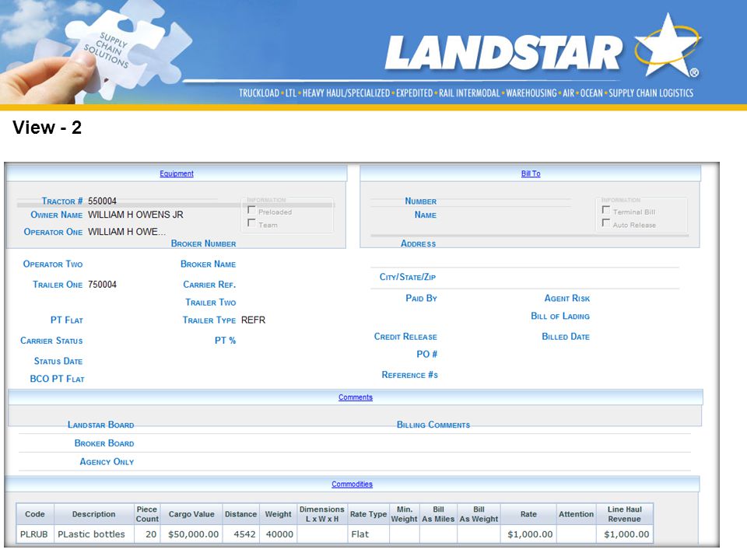This screenshot has height=560, width=747.
Task: Click the Agency Only label
Action: coord(107,462)
